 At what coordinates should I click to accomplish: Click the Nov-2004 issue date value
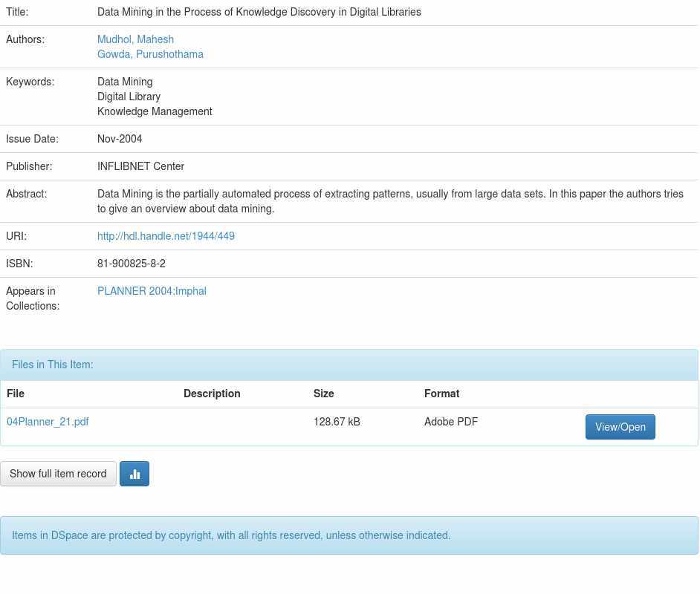(x=120, y=139)
